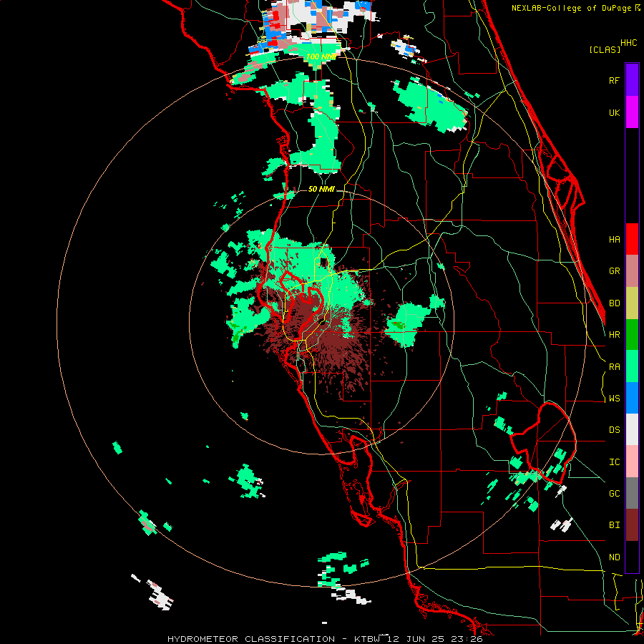Click the HHC product label
Viewport: 644px width, 644px height.
click(x=629, y=43)
